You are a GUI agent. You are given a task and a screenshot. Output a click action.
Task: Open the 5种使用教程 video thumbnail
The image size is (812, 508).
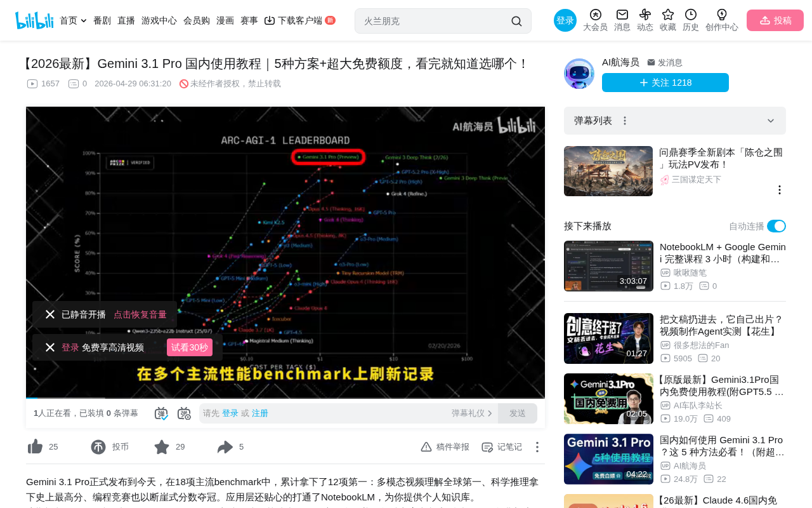[x=608, y=459]
